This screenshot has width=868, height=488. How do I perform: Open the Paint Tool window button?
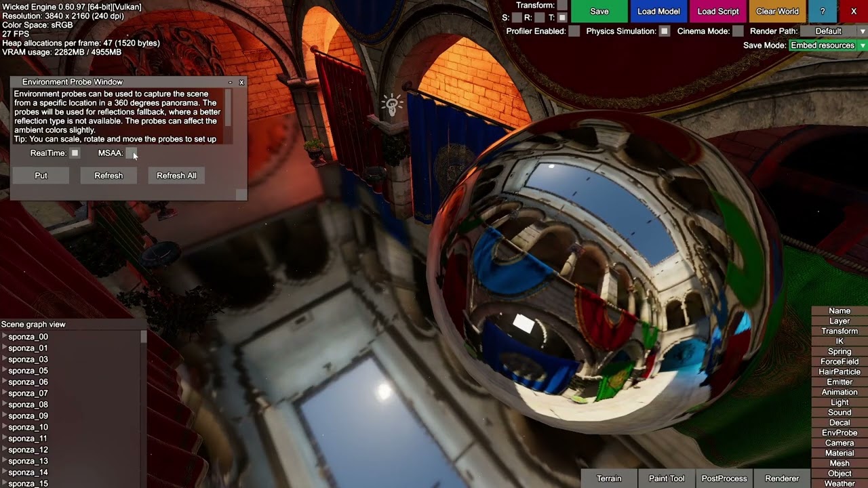click(667, 479)
